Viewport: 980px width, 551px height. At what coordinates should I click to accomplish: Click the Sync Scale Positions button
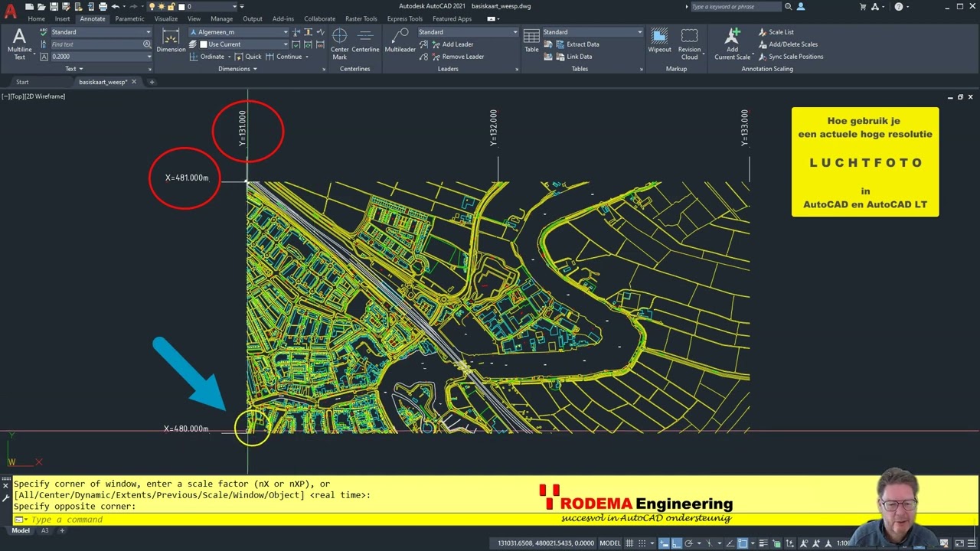pyautogui.click(x=790, y=57)
